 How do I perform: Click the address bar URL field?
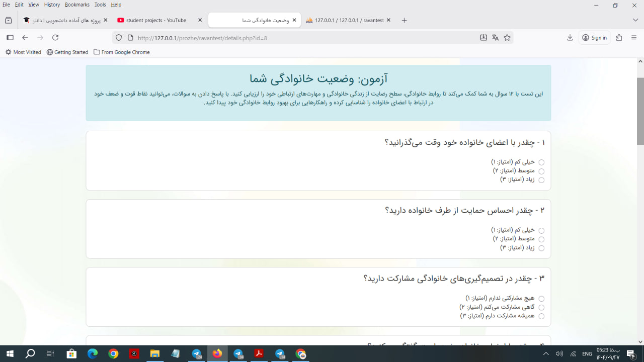pos(302,38)
